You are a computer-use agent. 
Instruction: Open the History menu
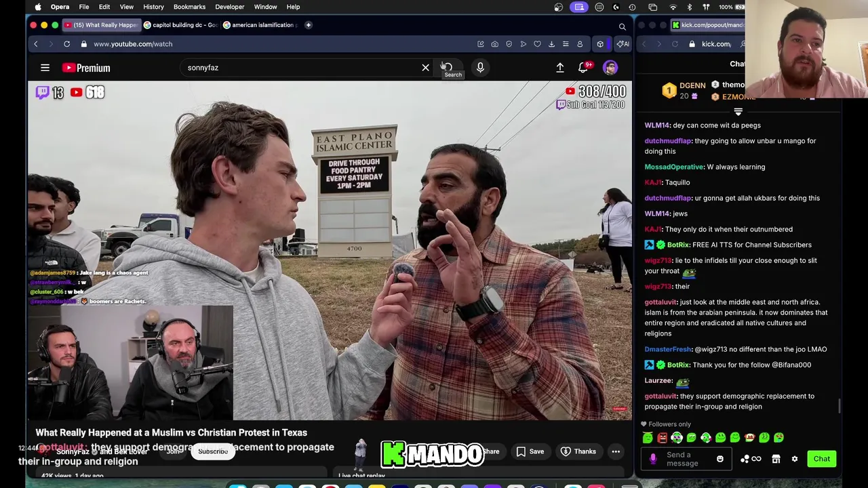(153, 7)
